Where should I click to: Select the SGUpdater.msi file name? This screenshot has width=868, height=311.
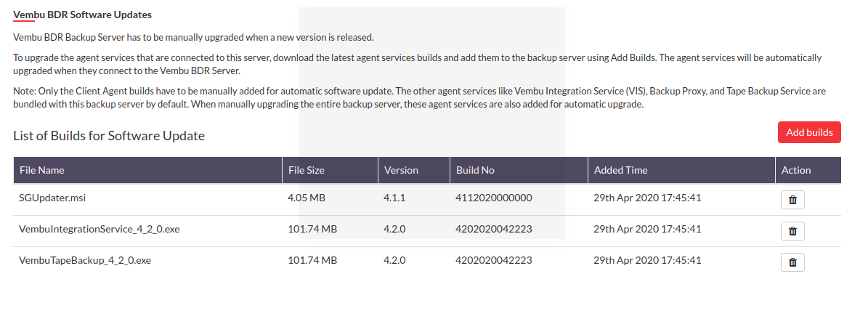pos(52,198)
